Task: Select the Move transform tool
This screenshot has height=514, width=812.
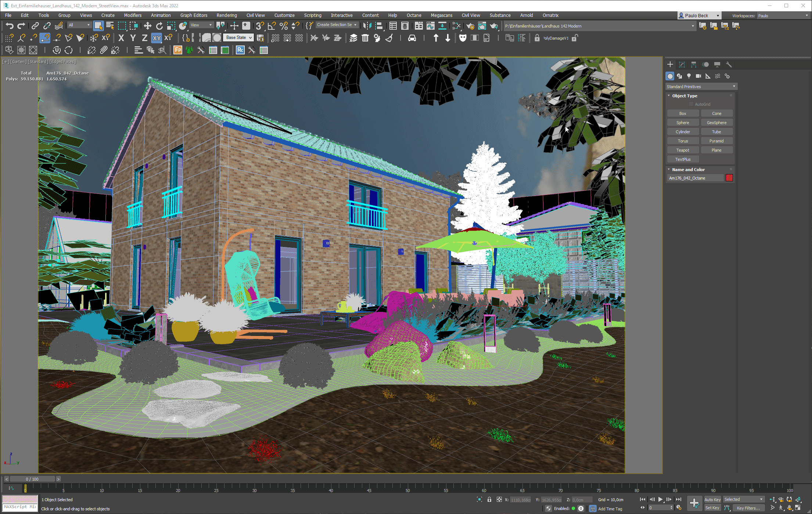Action: click(x=147, y=26)
